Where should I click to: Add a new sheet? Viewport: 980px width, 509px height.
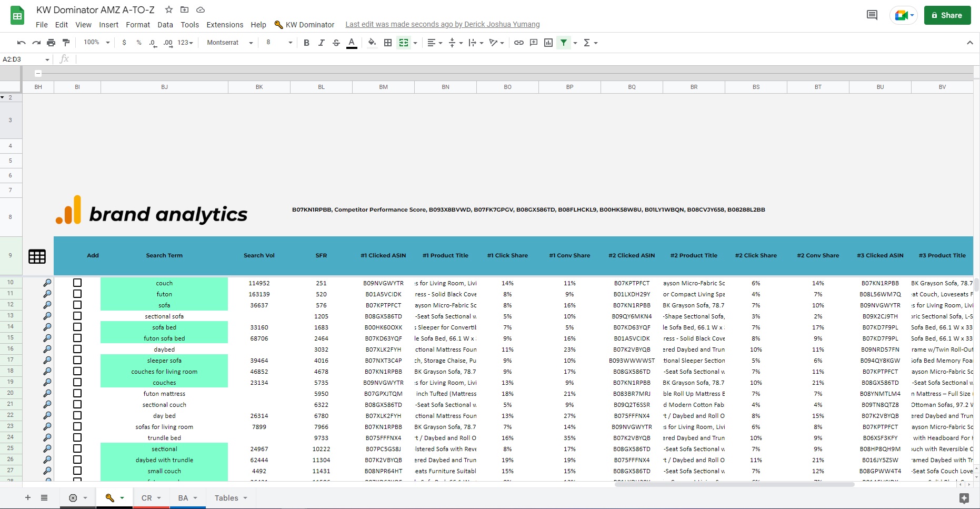(28, 497)
